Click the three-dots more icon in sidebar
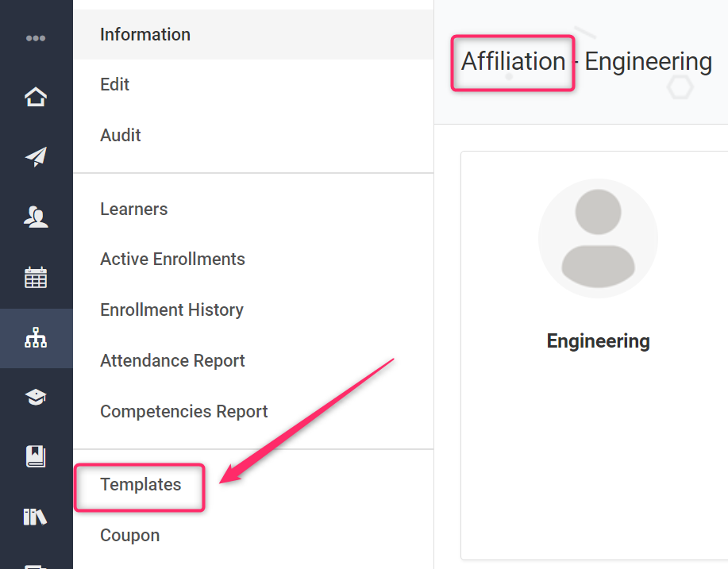The image size is (728, 569). click(x=36, y=38)
